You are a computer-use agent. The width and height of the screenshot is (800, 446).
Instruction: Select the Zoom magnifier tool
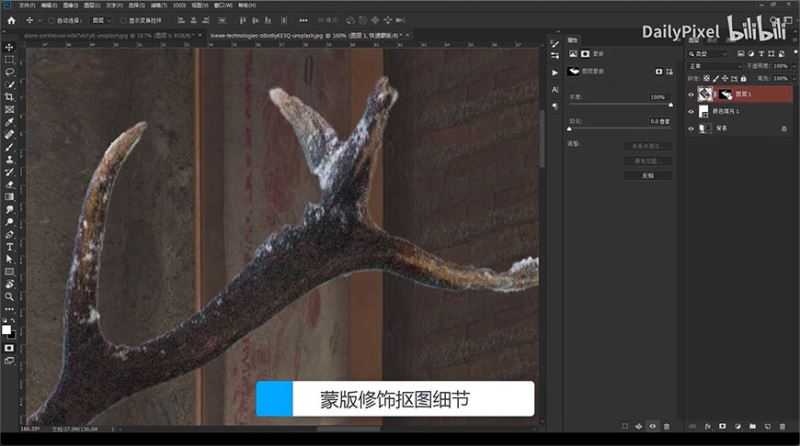(9, 296)
